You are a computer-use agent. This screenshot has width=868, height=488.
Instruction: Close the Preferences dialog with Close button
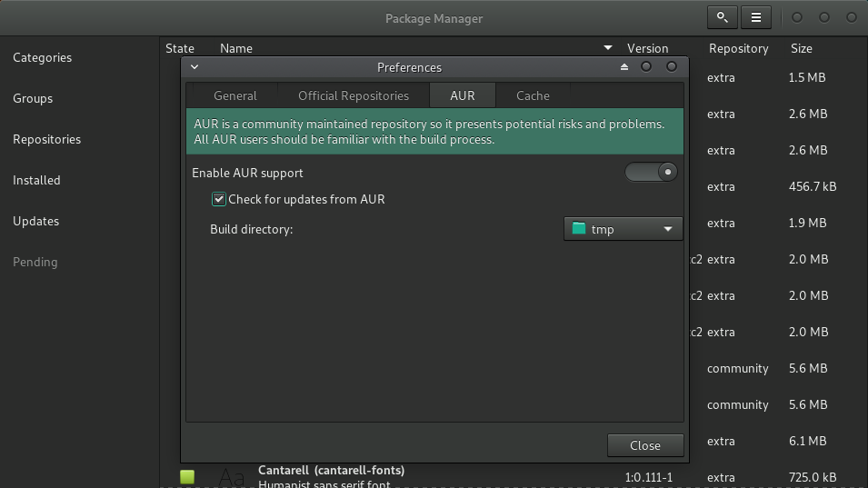click(x=645, y=445)
